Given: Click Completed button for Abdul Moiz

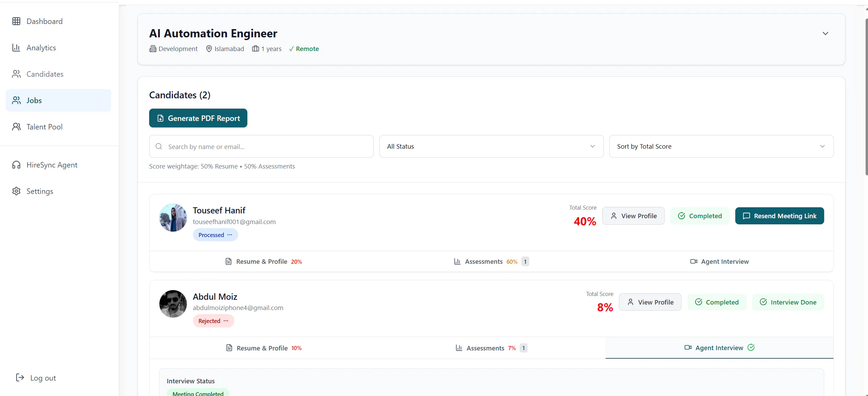Looking at the screenshot, I should coord(717,302).
